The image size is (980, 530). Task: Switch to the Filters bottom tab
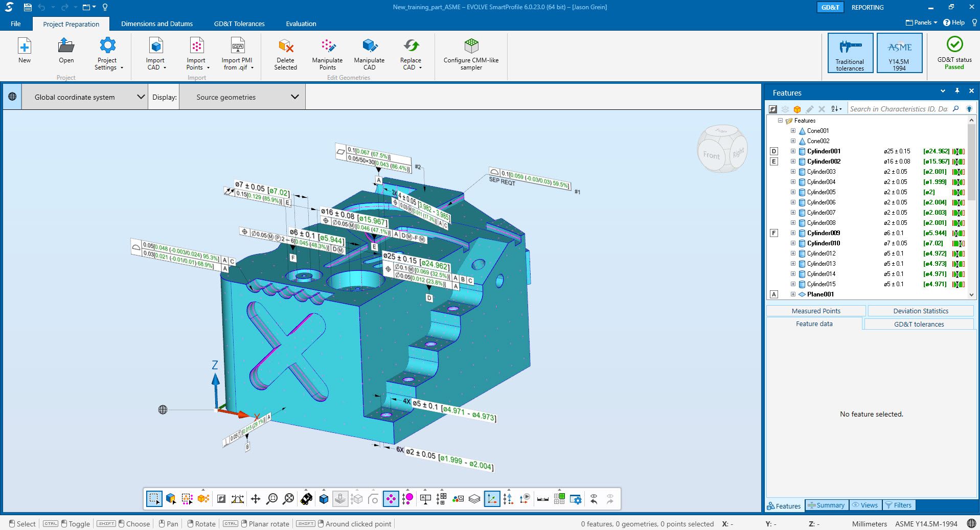(898, 505)
